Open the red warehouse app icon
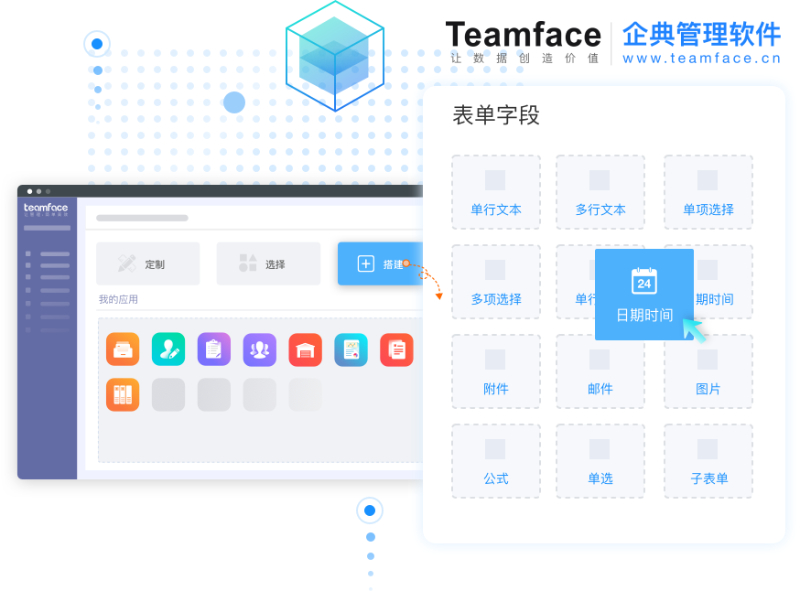This screenshot has height=591, width=800. tap(305, 350)
